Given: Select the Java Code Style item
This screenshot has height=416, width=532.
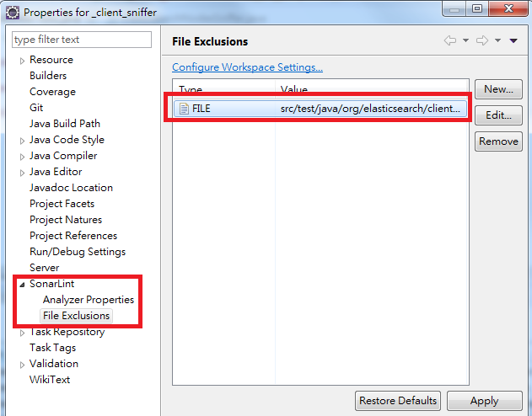Looking at the screenshot, I should pos(67,140).
